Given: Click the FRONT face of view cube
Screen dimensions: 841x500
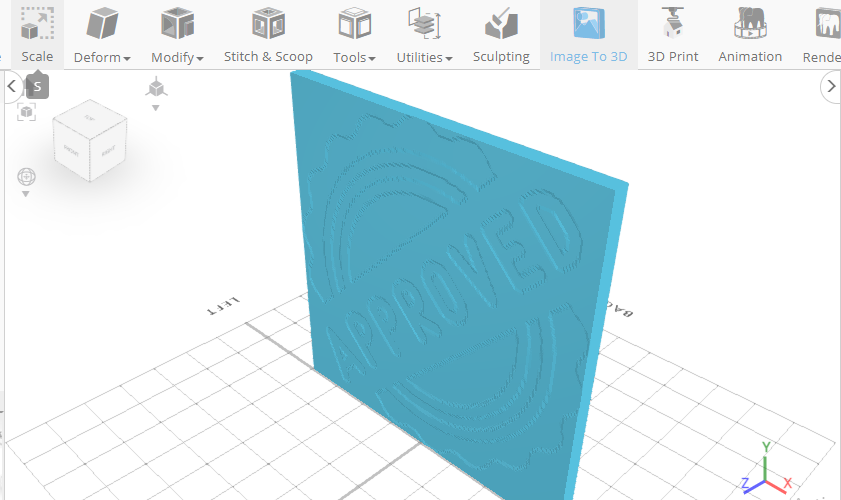Looking at the screenshot, I should tap(71, 151).
